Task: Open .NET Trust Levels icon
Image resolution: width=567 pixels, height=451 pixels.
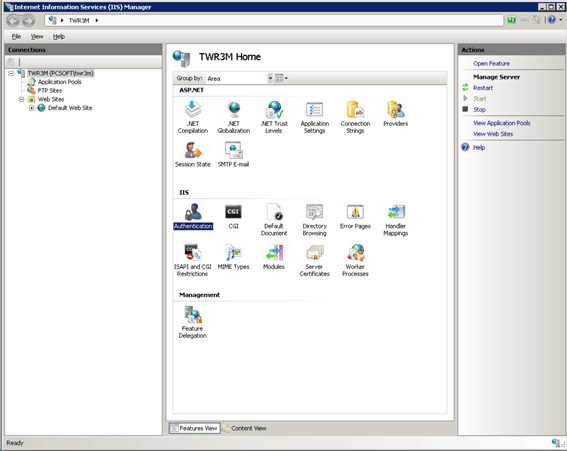Action: coord(274,117)
